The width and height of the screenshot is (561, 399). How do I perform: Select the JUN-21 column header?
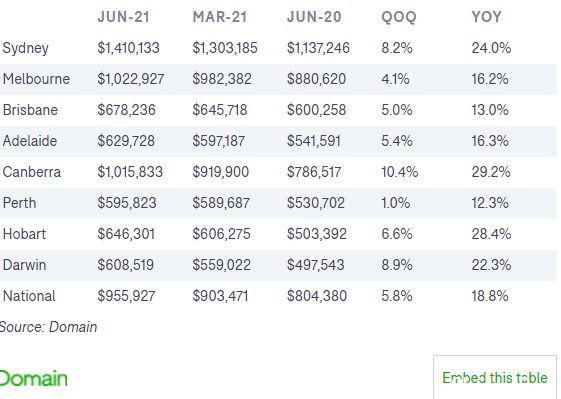[123, 17]
